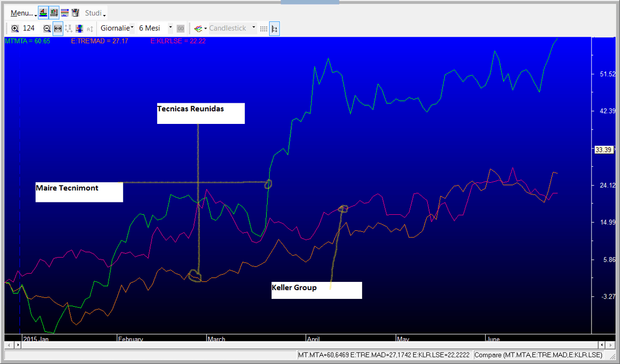
Task: Toggle the first chart layout icon beside Menu
Action: click(43, 12)
